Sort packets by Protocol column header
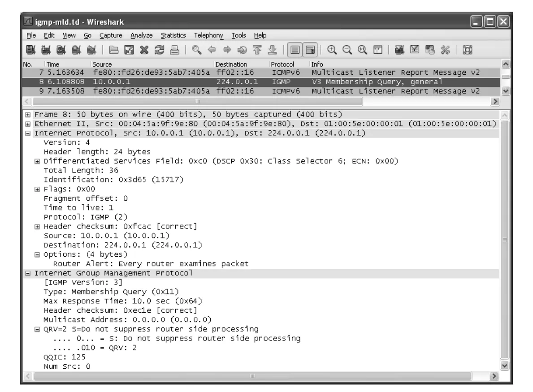The height and width of the screenshot is (392, 533). (x=289, y=64)
